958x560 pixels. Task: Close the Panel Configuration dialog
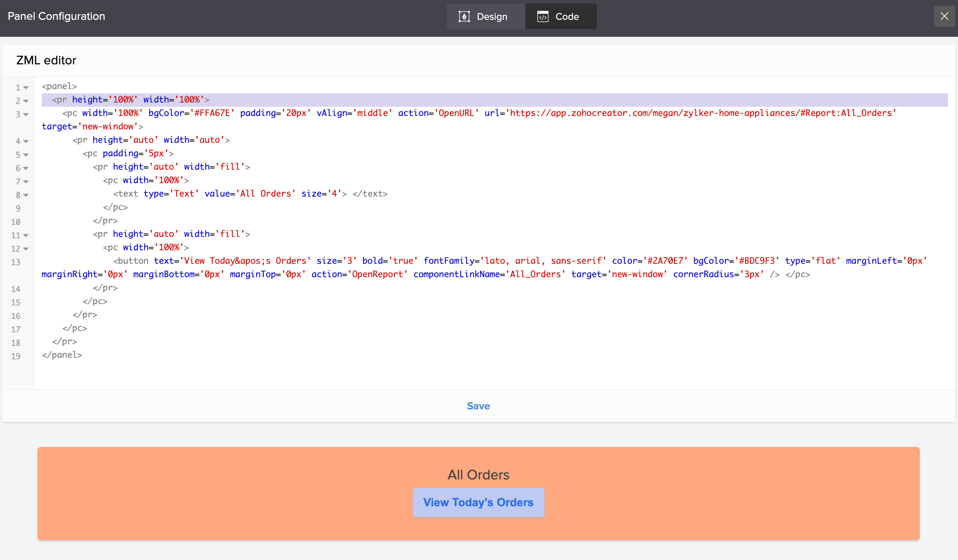coord(944,16)
